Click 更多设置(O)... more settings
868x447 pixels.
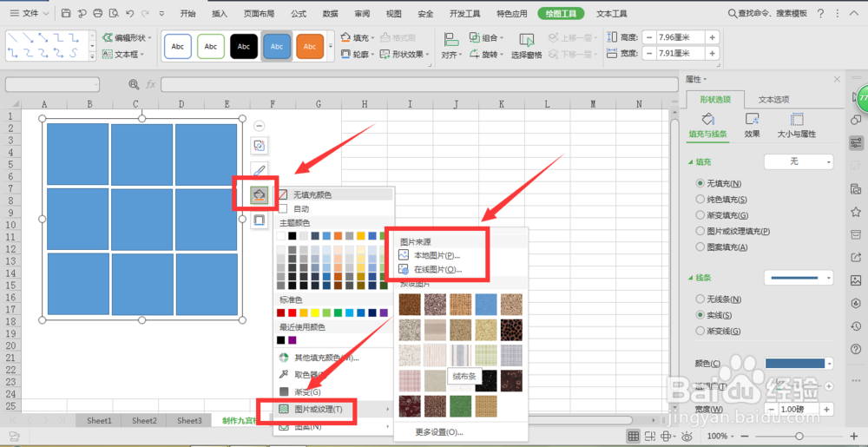coord(439,432)
